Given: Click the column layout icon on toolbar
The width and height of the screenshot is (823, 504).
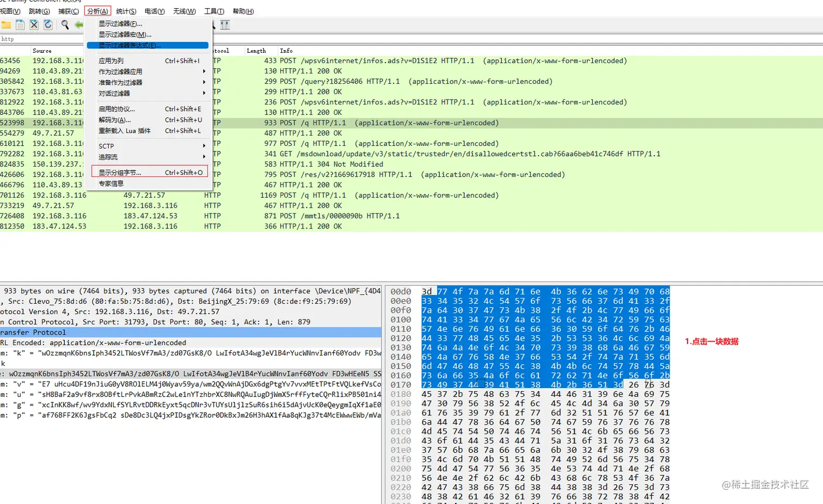Looking at the screenshot, I should (x=225, y=24).
